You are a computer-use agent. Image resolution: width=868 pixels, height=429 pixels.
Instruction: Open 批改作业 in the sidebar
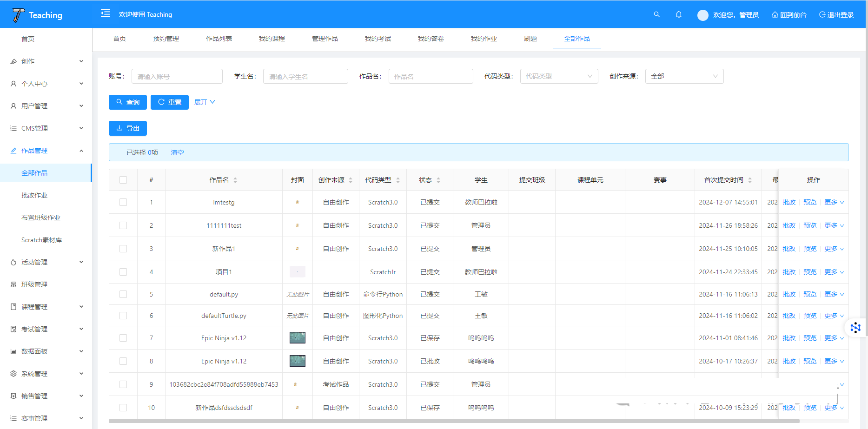[x=34, y=195]
